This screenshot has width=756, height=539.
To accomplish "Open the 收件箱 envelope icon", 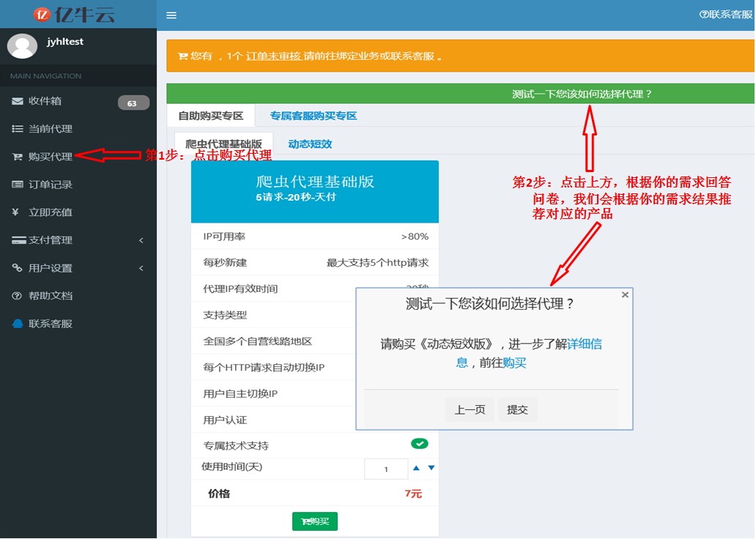I will point(18,101).
